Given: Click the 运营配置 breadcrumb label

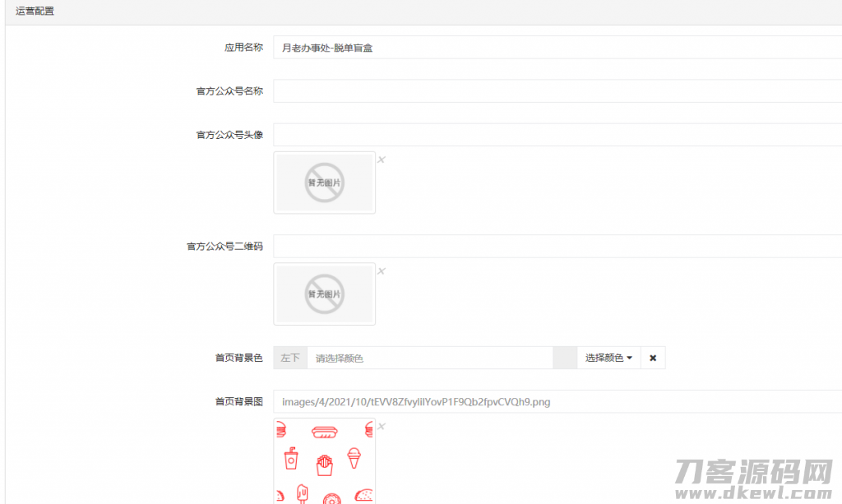Looking at the screenshot, I should pyautogui.click(x=34, y=11).
